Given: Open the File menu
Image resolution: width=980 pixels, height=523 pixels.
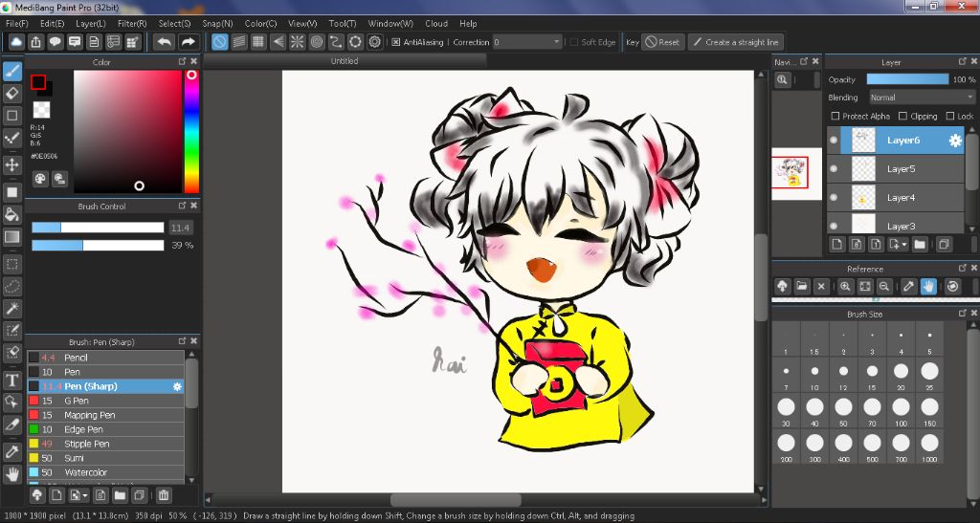Looking at the screenshot, I should click(17, 24).
